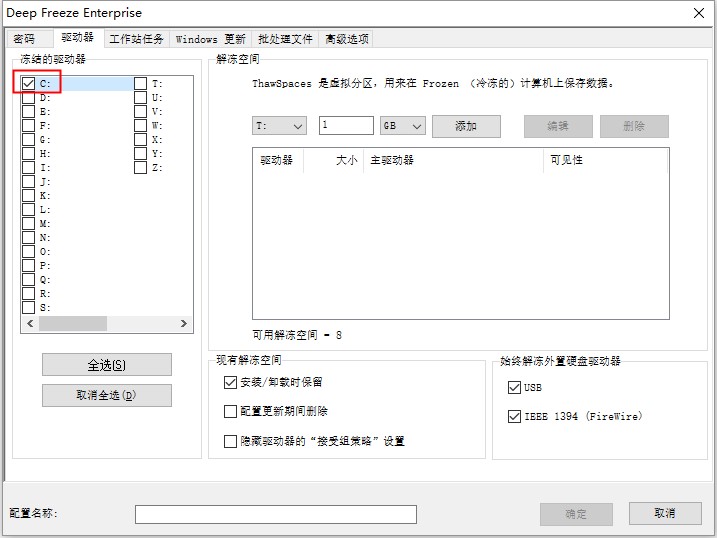Screen dimensions: 717x538
Task: Switch to the 批处理文件 tab
Action: click(x=285, y=39)
